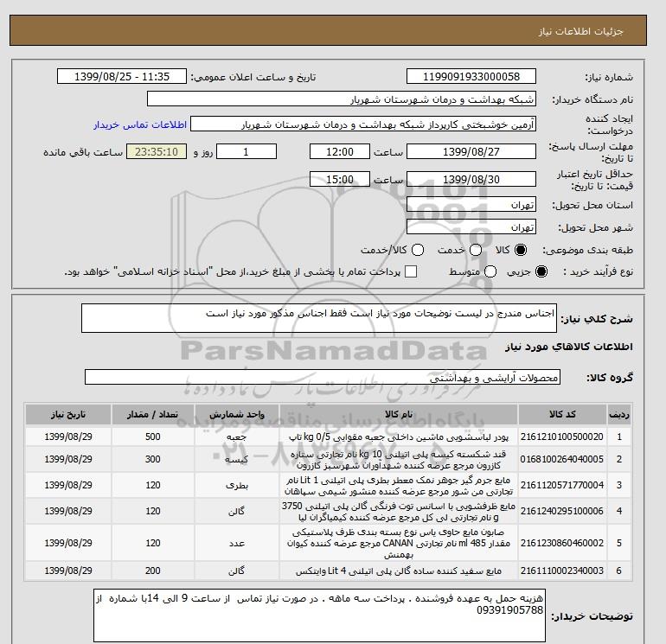Open the اطلاعات تماس خریدار link
This screenshot has height=644, width=666.
click(140, 124)
